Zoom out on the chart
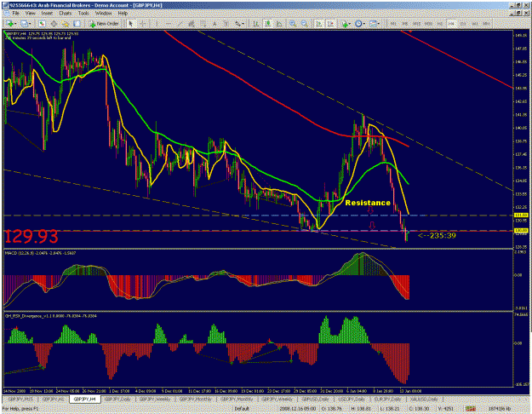 point(305,24)
